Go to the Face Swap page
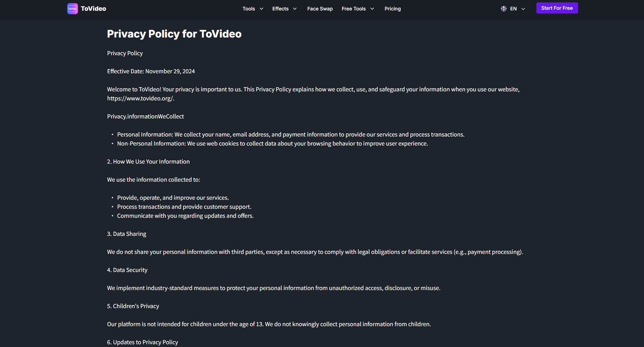 [x=320, y=9]
